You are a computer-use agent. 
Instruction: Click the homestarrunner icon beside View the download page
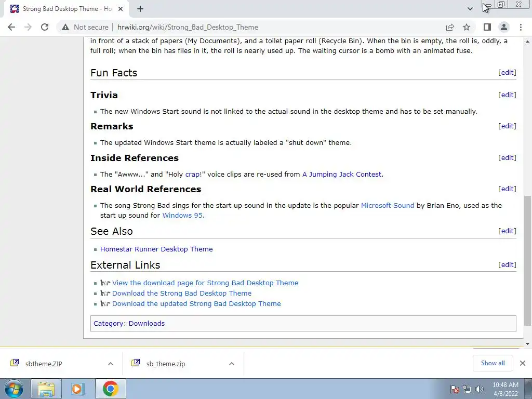click(105, 283)
